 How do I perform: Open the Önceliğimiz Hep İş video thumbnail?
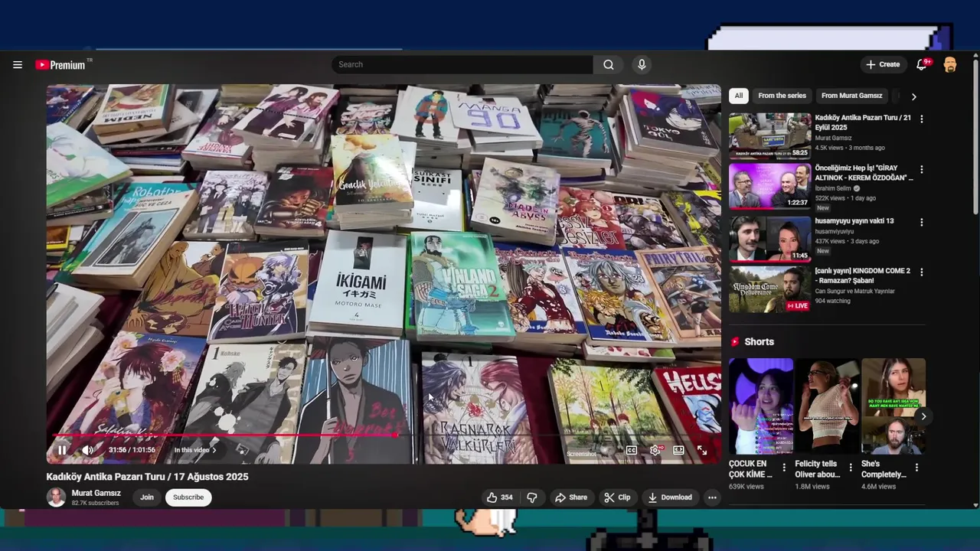tap(769, 186)
